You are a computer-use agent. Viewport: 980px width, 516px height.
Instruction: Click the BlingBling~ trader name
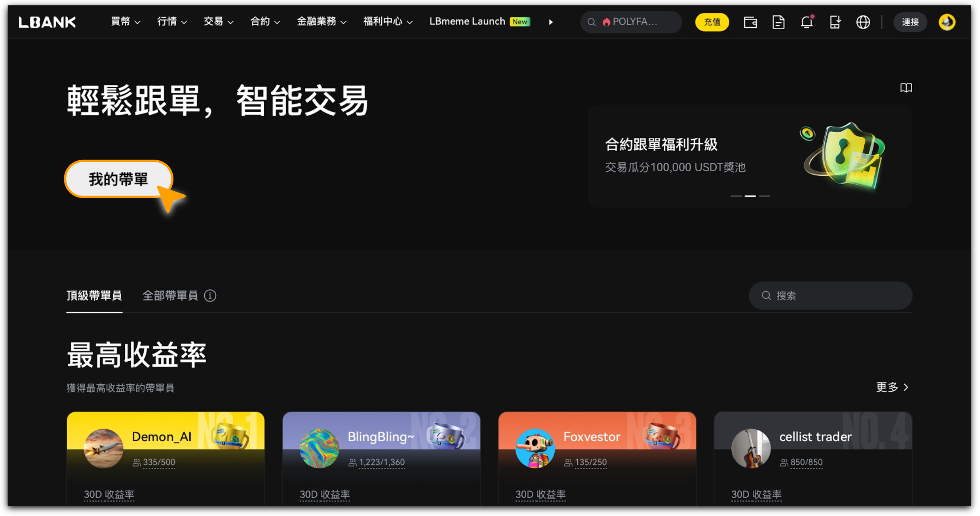coord(381,437)
